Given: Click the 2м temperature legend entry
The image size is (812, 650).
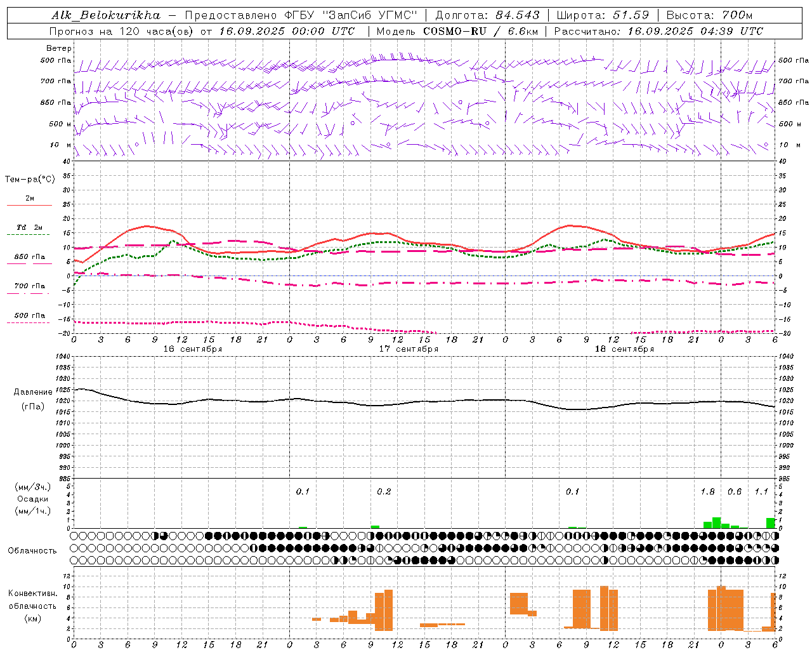Looking at the screenshot, I should [x=30, y=199].
